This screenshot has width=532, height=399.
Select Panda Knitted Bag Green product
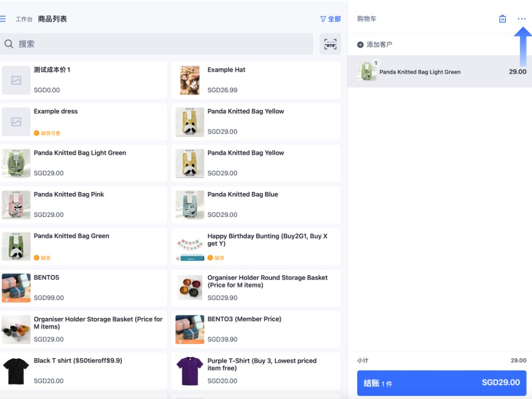point(84,246)
